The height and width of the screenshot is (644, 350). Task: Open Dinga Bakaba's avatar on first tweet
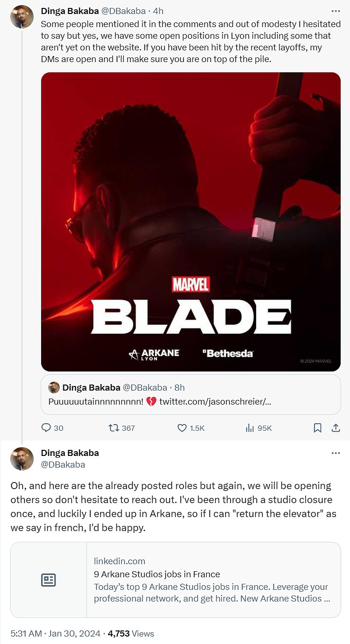(x=22, y=17)
